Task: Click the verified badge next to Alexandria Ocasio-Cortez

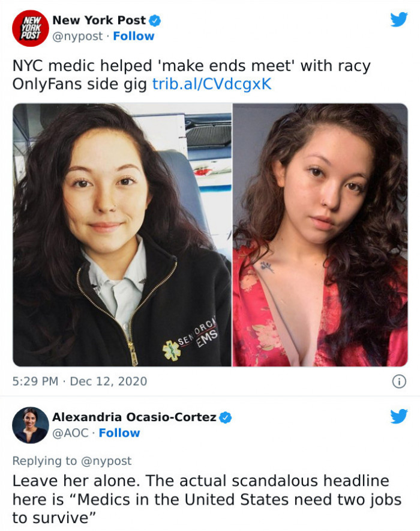Action: pos(226,417)
